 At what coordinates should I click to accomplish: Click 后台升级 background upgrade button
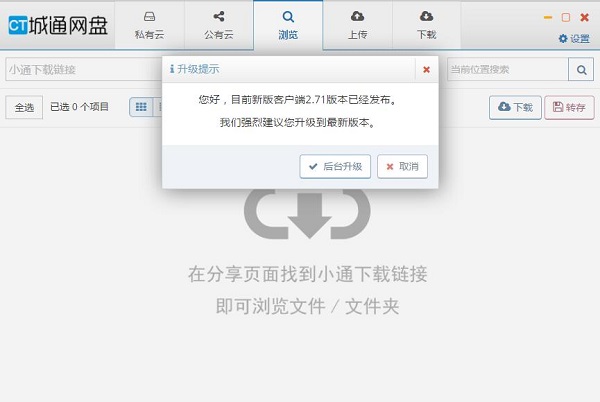(335, 166)
